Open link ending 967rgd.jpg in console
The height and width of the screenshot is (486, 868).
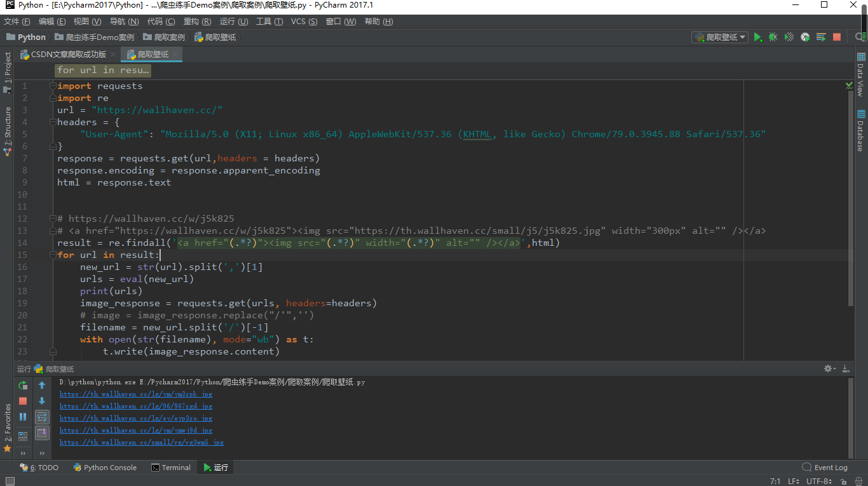136,407
